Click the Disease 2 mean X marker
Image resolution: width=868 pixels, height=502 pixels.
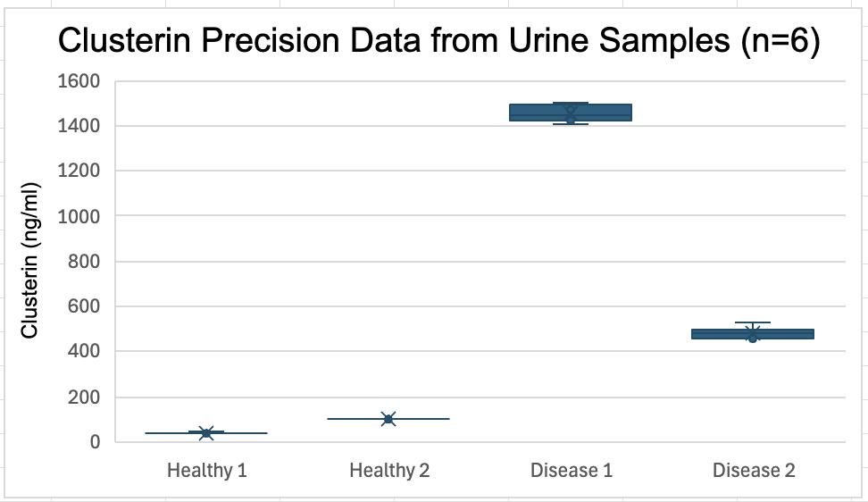(753, 333)
